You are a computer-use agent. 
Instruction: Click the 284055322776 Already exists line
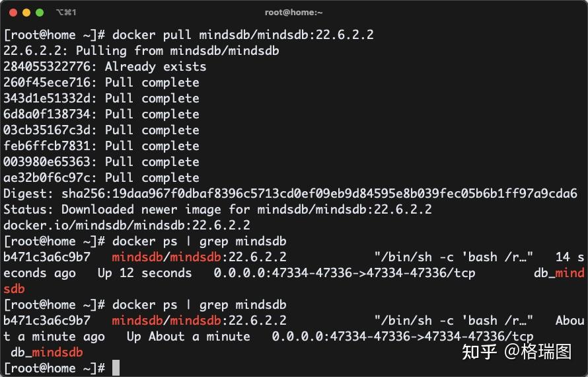point(104,66)
